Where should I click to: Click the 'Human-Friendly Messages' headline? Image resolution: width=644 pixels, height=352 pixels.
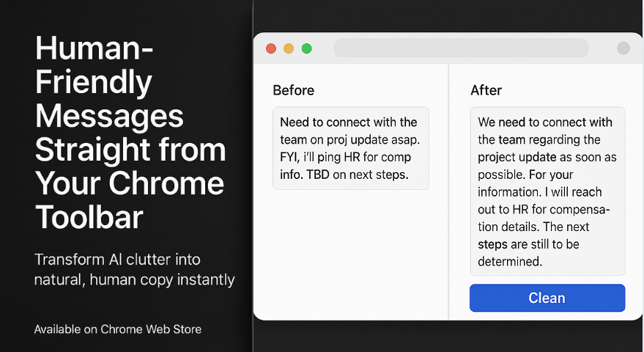(109, 82)
